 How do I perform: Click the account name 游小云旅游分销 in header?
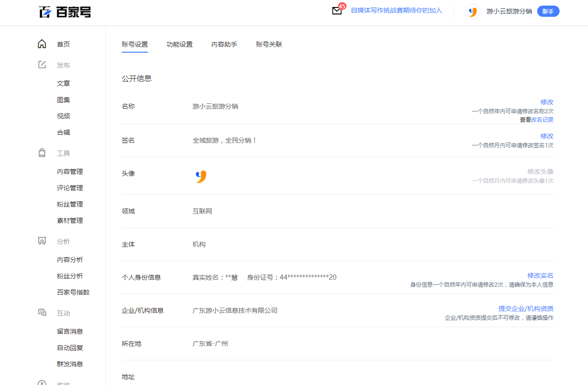pyautogui.click(x=509, y=12)
